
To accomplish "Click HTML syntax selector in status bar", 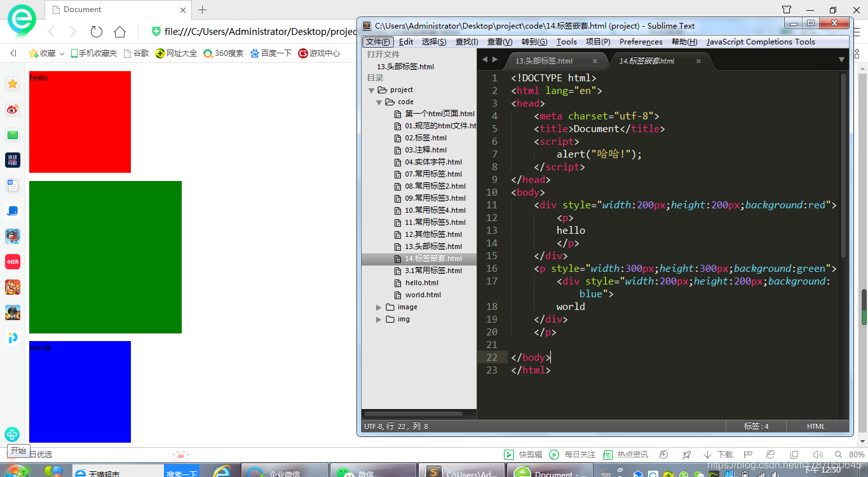I will [x=816, y=426].
